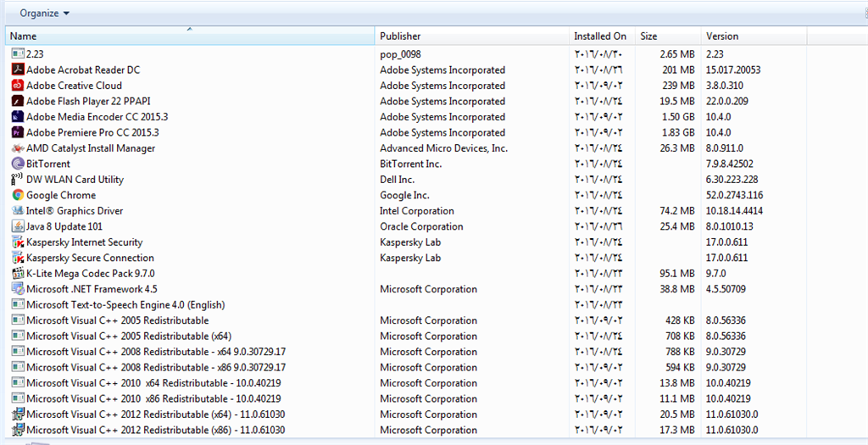Image resolution: width=868 pixels, height=445 pixels.
Task: Click the BitTorrent icon
Action: click(x=18, y=164)
